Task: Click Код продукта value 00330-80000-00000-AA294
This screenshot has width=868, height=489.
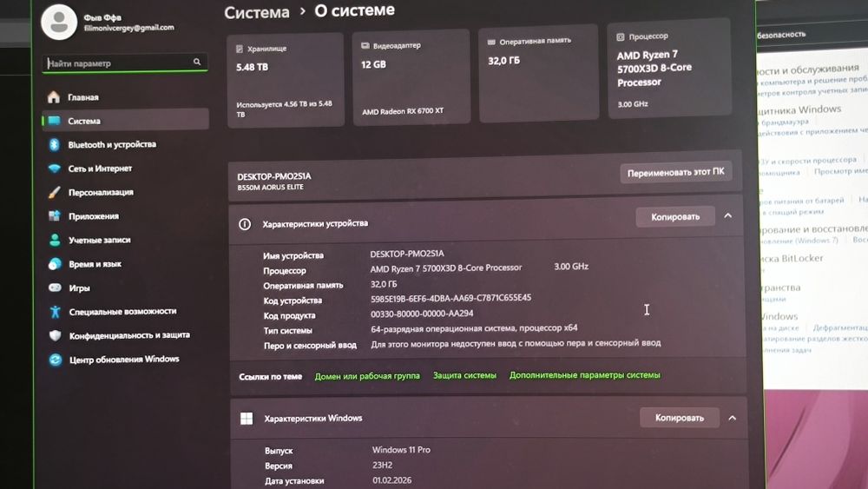Action: tap(422, 314)
